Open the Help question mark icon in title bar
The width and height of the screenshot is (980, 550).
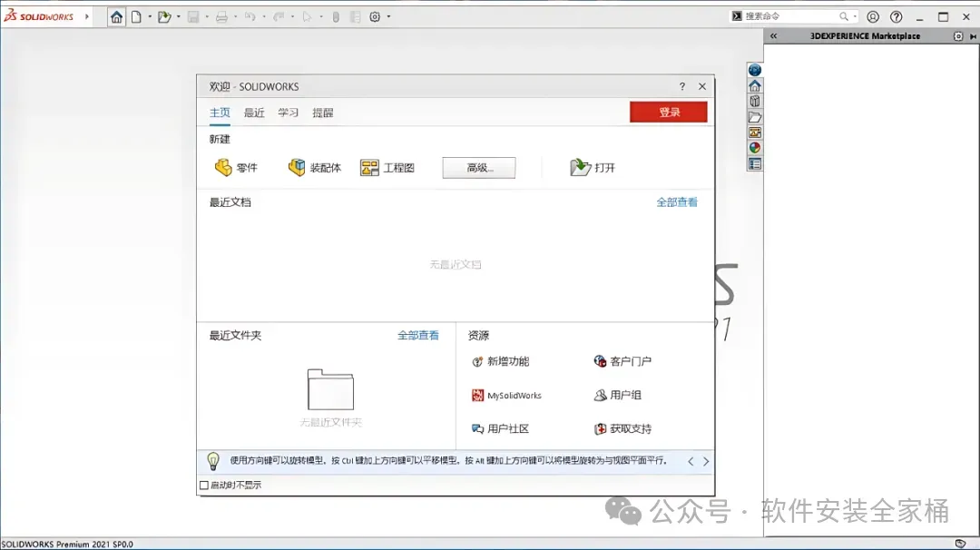[897, 17]
